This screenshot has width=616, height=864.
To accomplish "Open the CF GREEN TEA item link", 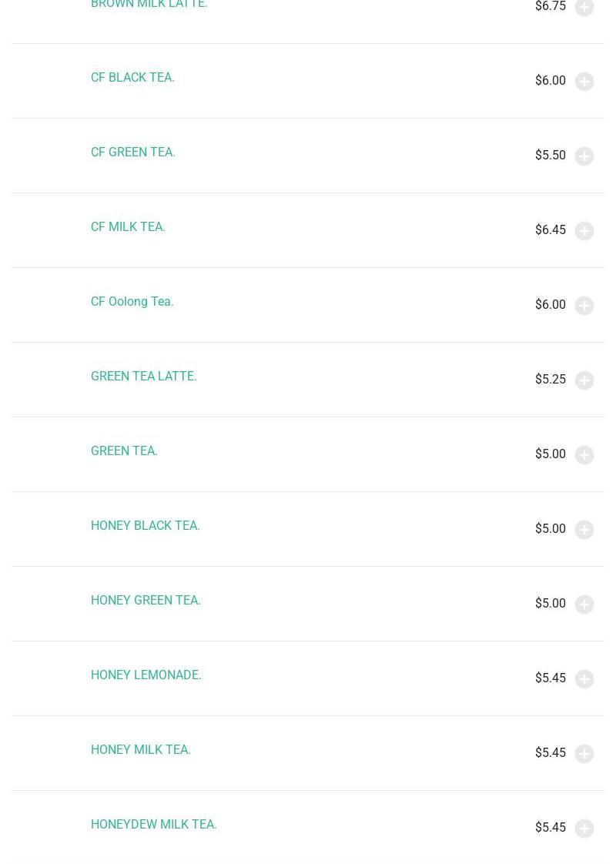I will 133,152.
